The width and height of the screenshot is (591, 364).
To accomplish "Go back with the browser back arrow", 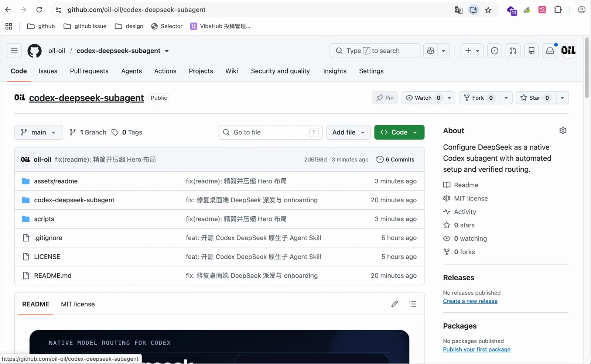I will pyautogui.click(x=8, y=10).
